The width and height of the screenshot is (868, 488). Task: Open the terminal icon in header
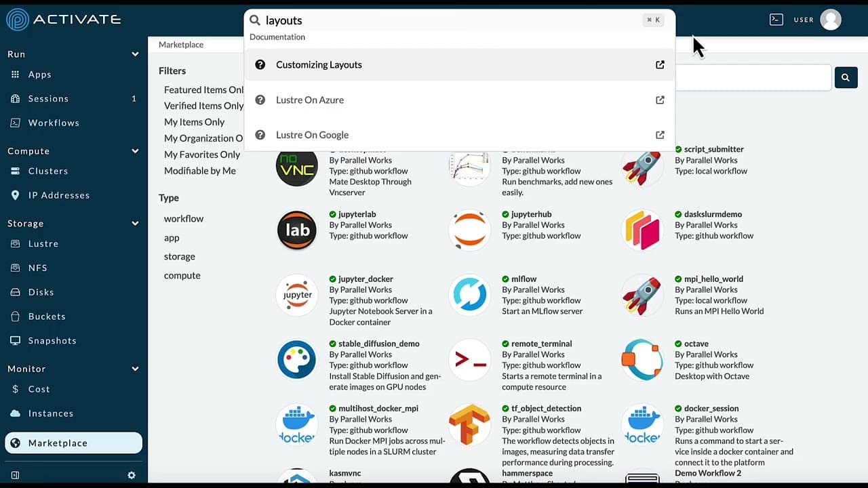coord(776,20)
